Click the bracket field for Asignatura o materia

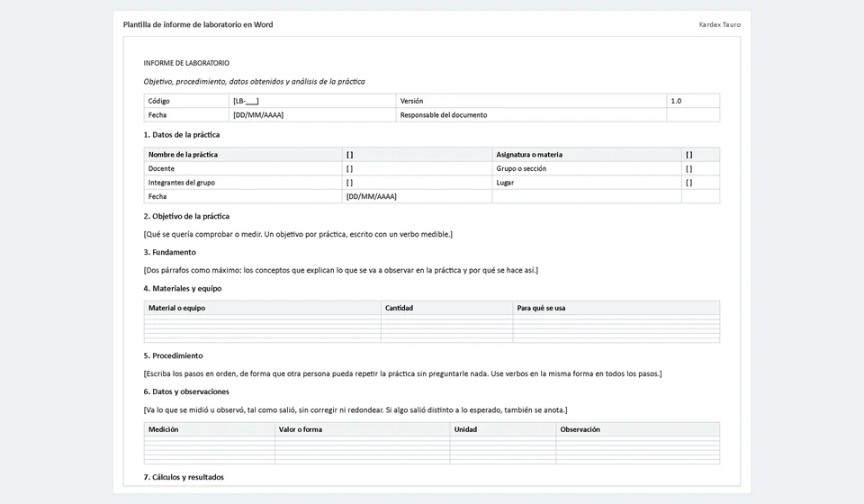coord(700,155)
